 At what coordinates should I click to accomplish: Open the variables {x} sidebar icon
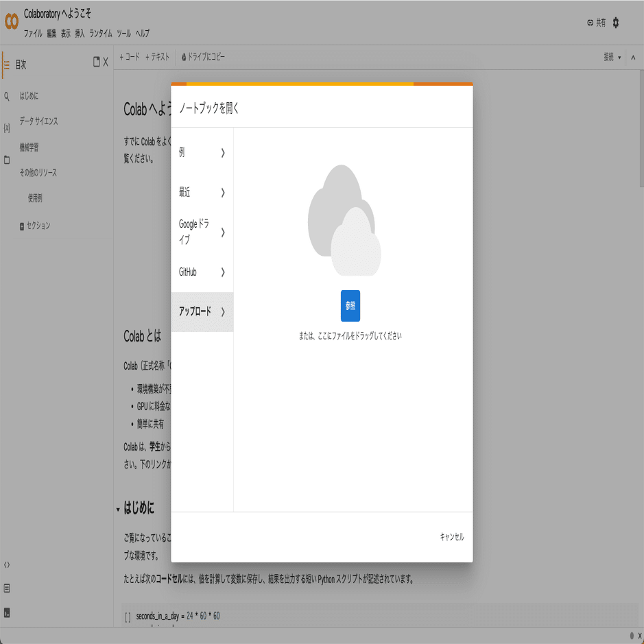7,128
